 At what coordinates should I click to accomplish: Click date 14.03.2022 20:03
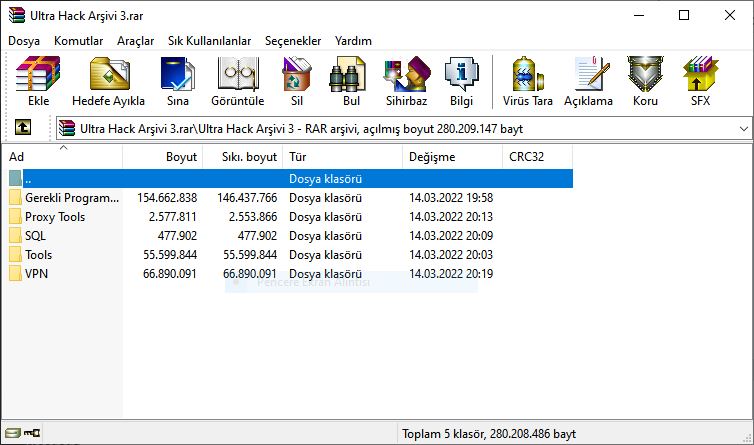click(451, 254)
